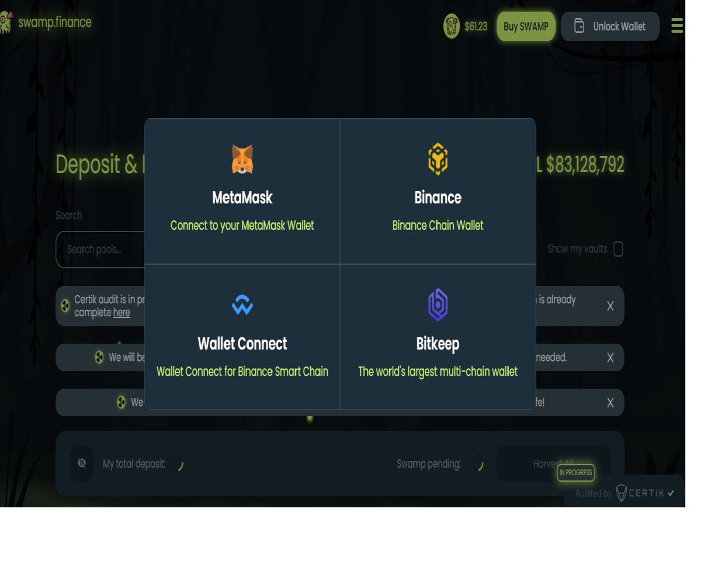Click the My total deposit label
Image resolution: width=701 pixels, height=588 pixels.
pyautogui.click(x=134, y=464)
